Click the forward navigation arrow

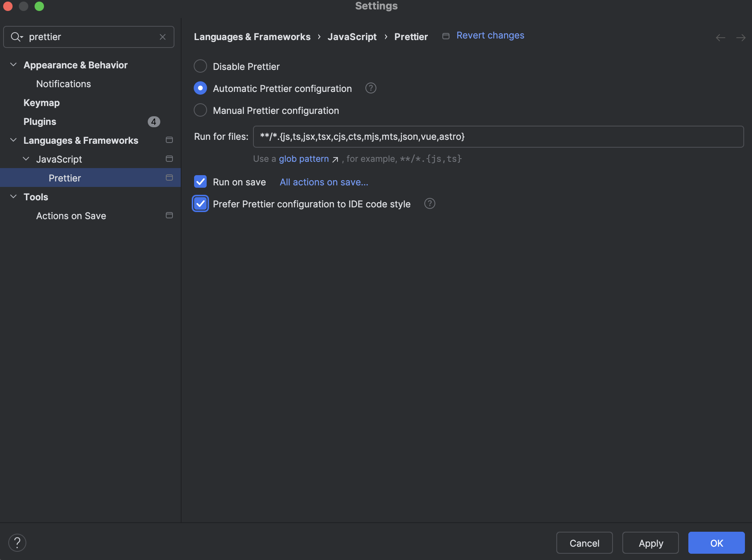(x=741, y=38)
